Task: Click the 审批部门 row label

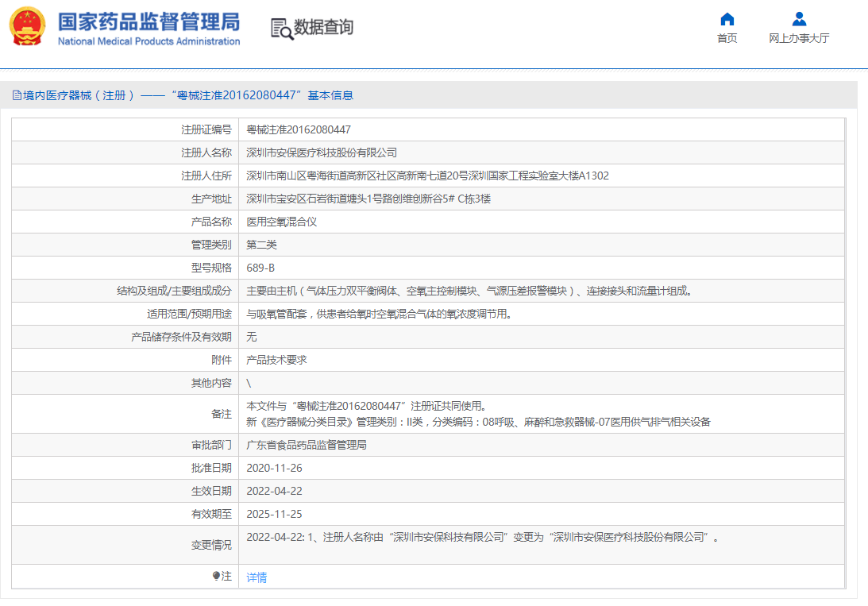Action: tap(211, 445)
